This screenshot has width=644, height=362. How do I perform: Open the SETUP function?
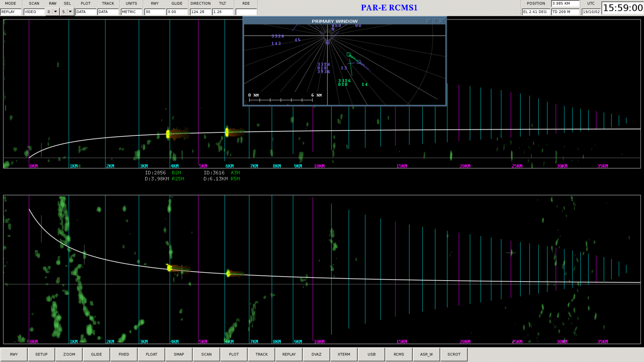pyautogui.click(x=41, y=354)
